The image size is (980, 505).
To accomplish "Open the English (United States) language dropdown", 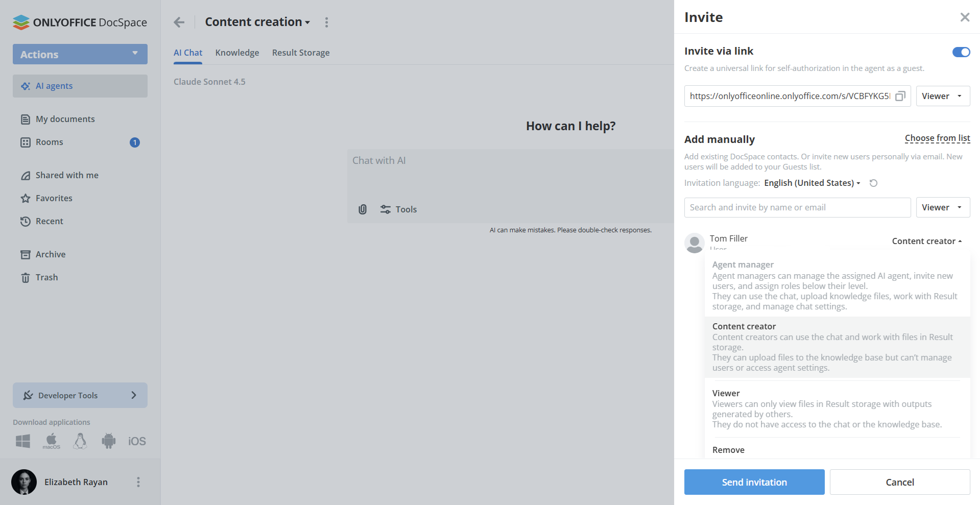I will pyautogui.click(x=811, y=183).
